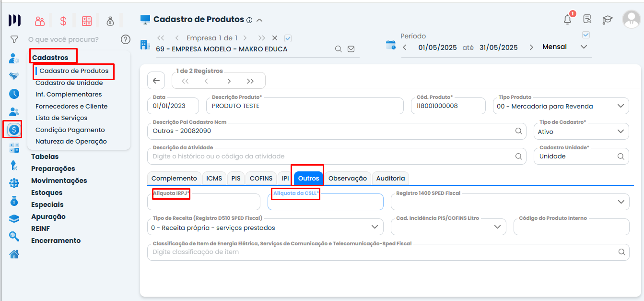Click the blue money bag sidebar icon

pos(14,201)
